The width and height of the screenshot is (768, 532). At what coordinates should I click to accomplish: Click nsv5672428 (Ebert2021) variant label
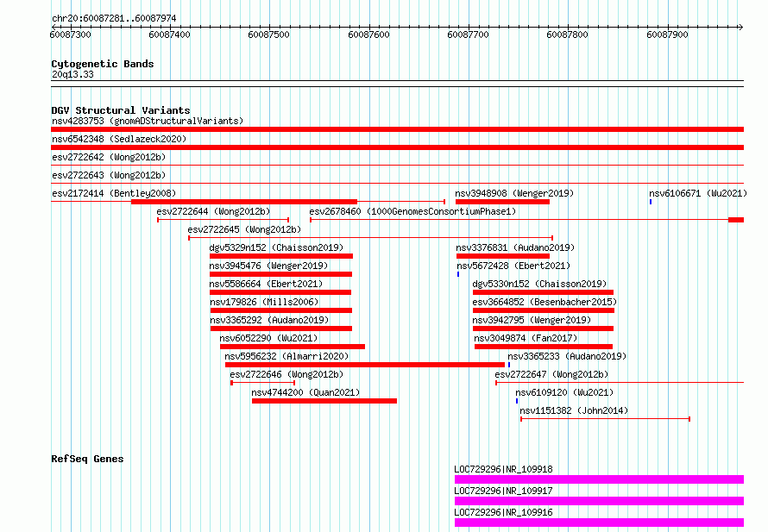click(513, 266)
